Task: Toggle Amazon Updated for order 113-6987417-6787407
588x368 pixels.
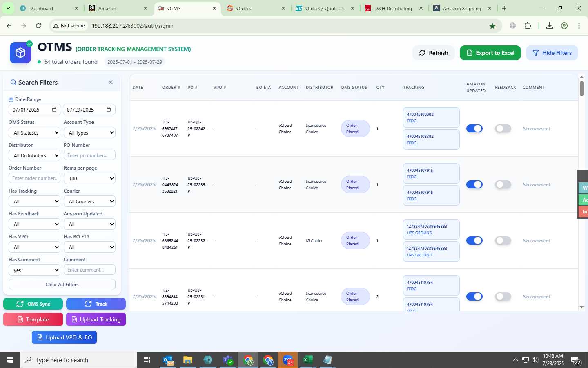Action: pos(474,128)
